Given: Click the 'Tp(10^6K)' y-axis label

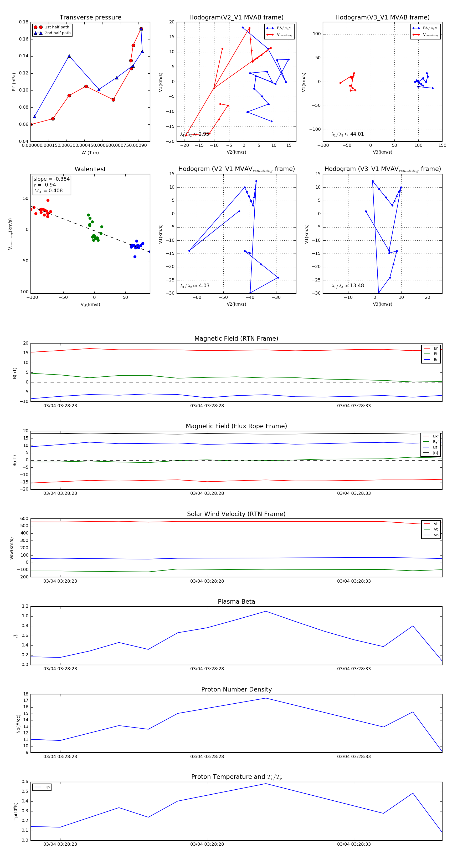Looking at the screenshot, I should [x=16, y=811].
